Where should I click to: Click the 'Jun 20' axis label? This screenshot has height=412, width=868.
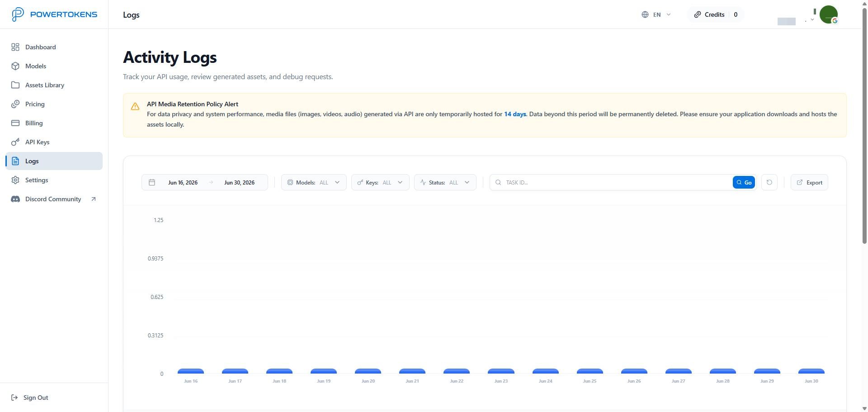point(368,381)
